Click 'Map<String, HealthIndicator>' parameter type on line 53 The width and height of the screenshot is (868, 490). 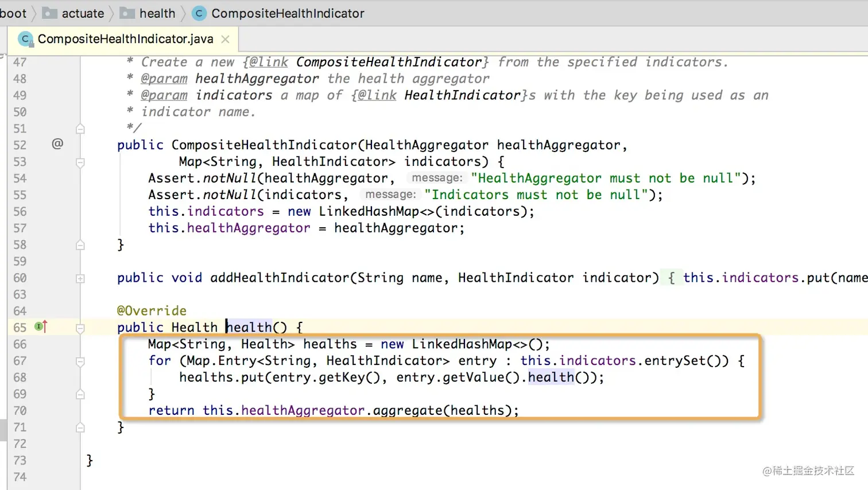pos(287,162)
